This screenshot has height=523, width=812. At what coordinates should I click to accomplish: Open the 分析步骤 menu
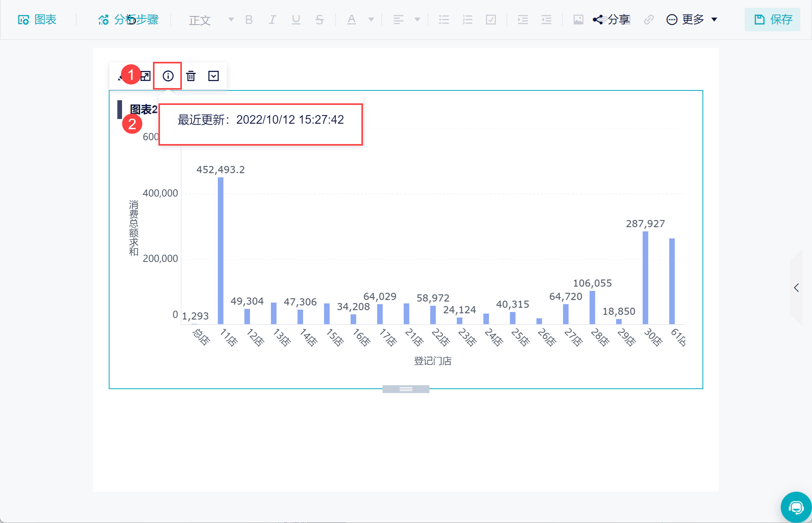click(x=128, y=20)
